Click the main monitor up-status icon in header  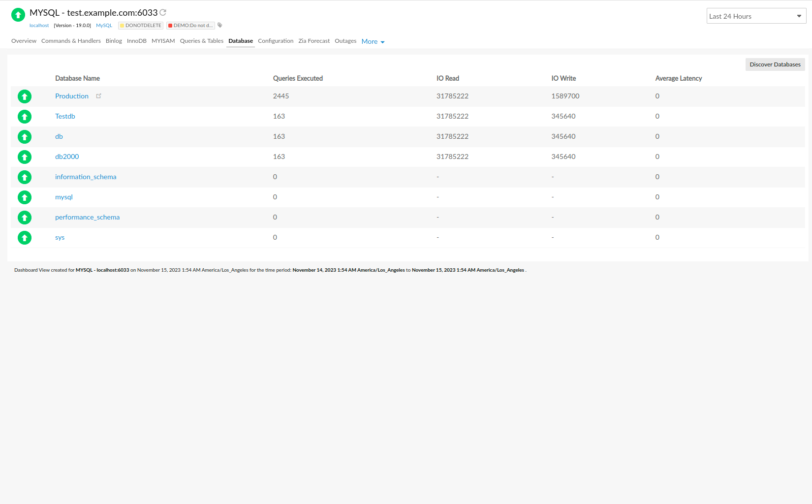[18, 15]
